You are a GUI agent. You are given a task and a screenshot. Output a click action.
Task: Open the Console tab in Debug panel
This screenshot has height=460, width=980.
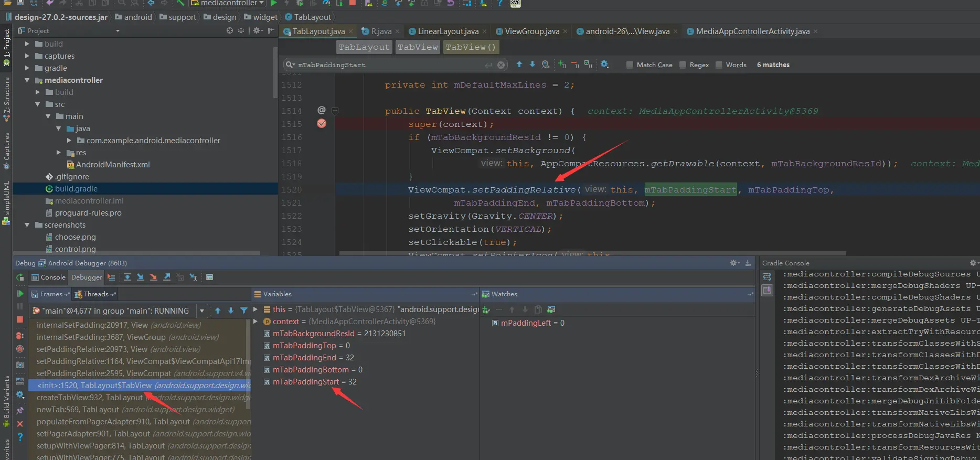[48, 277]
